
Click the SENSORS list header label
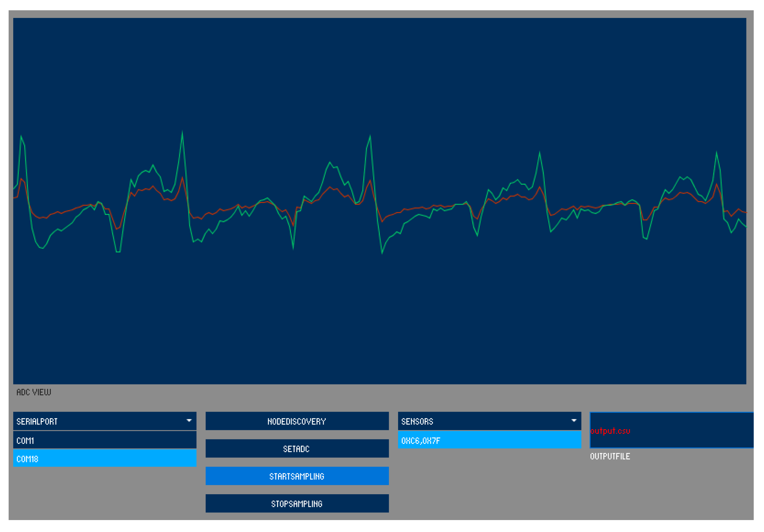[x=417, y=422]
